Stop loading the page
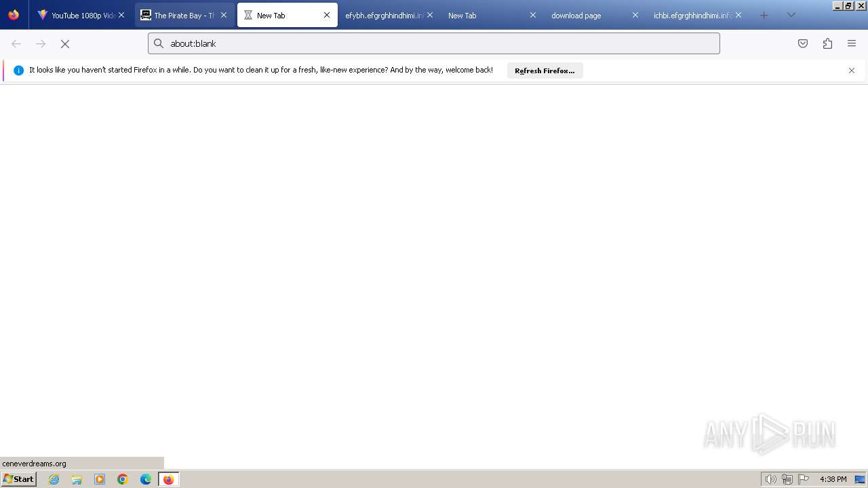 click(x=65, y=43)
